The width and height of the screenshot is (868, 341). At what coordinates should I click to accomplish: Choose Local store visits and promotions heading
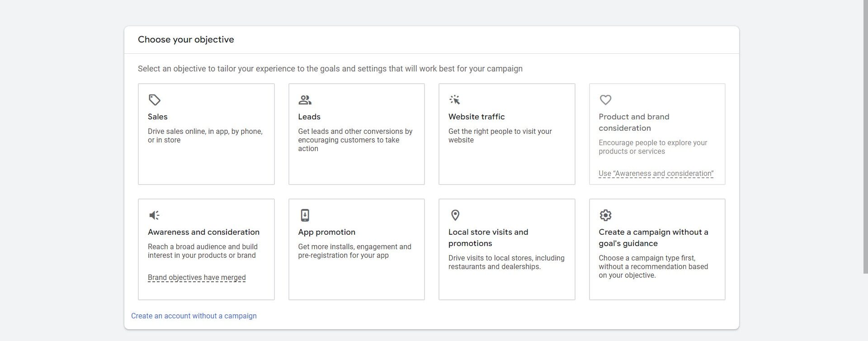pos(488,237)
